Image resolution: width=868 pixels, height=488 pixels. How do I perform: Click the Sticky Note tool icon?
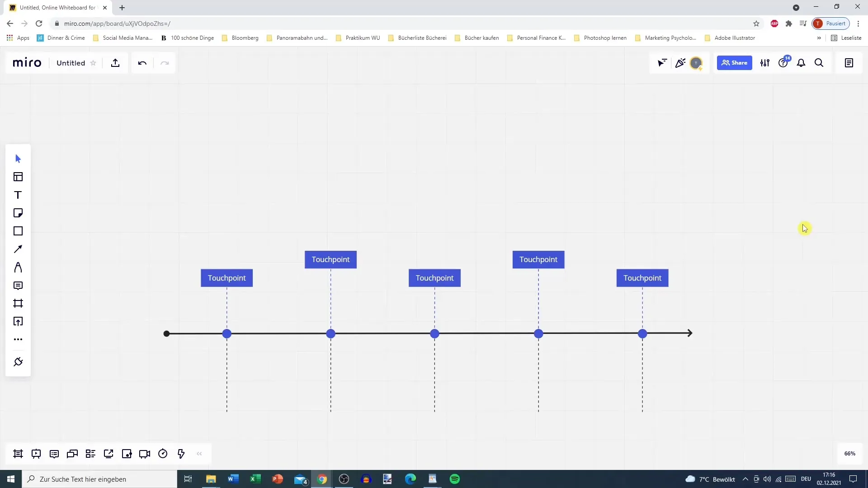click(19, 213)
